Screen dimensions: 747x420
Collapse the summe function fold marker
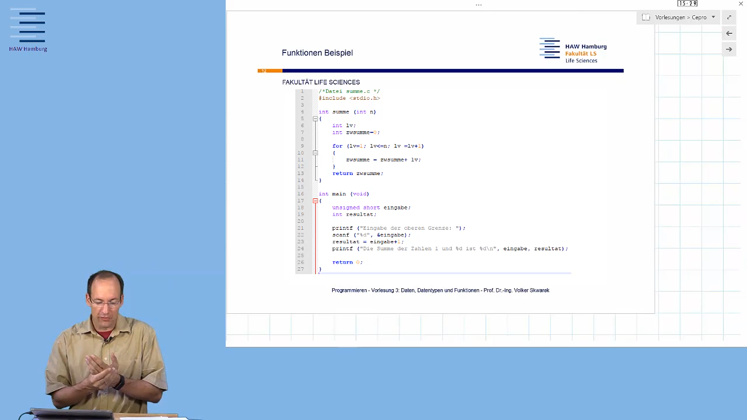(x=315, y=119)
